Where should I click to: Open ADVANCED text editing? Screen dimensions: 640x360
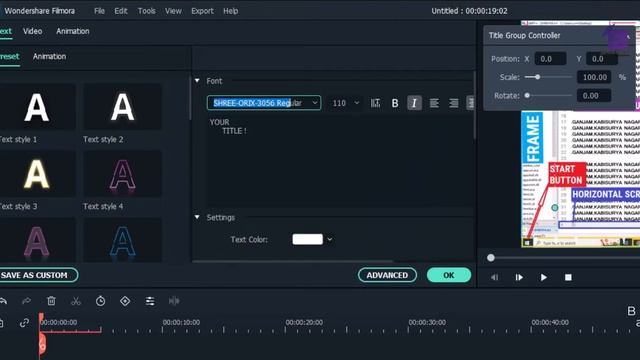[387, 275]
